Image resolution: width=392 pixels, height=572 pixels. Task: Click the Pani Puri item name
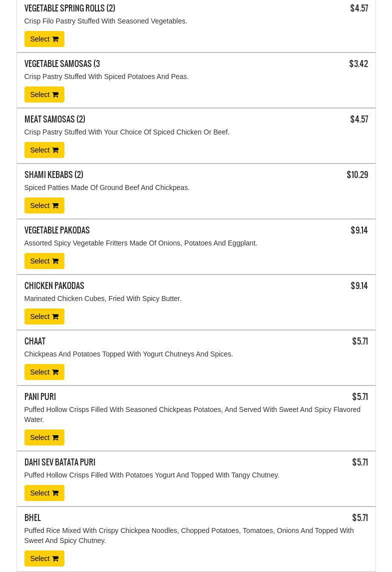[40, 396]
